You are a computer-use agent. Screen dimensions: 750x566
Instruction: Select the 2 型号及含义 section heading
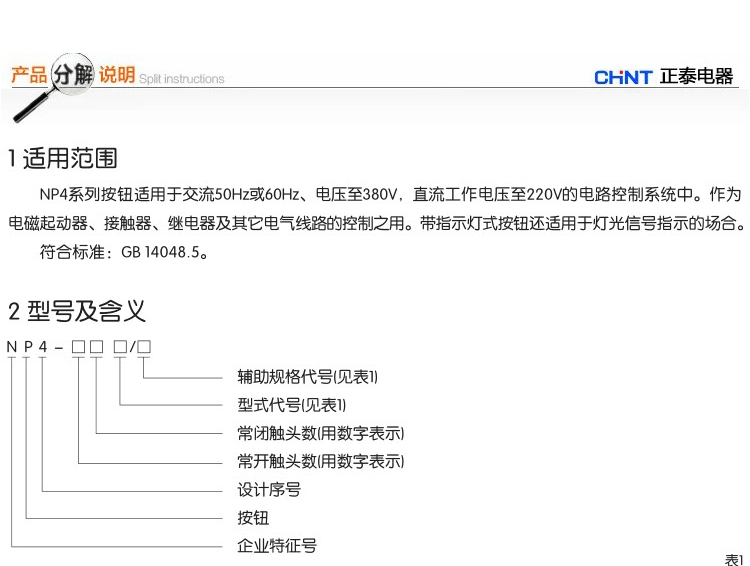click(x=77, y=311)
